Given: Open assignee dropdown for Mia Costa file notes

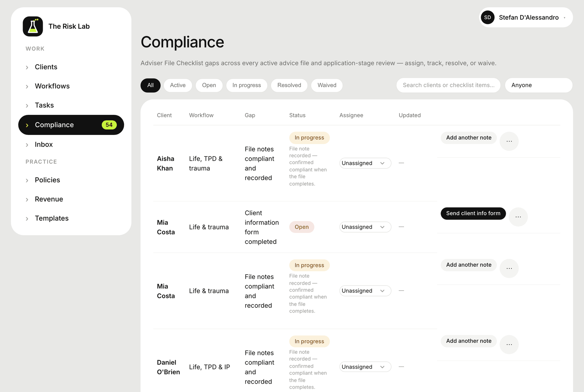Looking at the screenshot, I should (365, 291).
